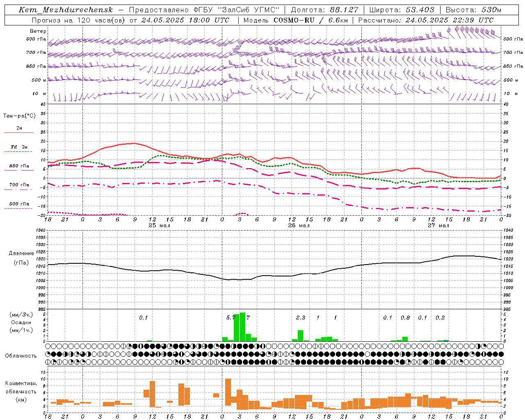Click the (мм/3ч.) precipitation unit label
Screen dimensions: 525x420
click(21, 315)
